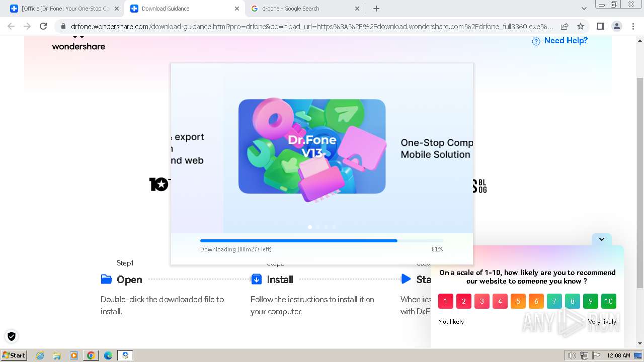Open media player taskbar icon

(74, 355)
